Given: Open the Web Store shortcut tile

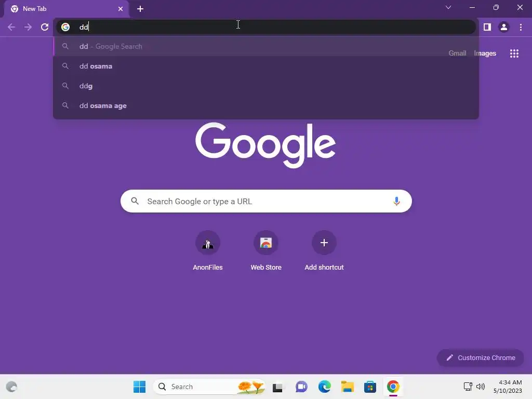Looking at the screenshot, I should coord(266,250).
